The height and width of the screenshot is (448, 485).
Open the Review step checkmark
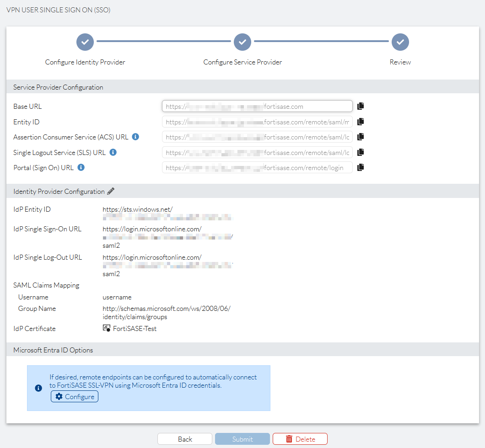(x=400, y=42)
